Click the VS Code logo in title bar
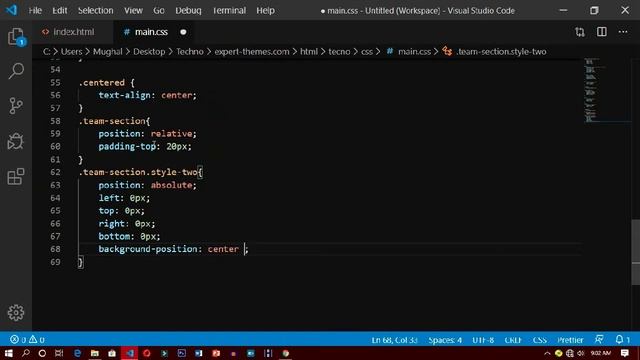The height and width of the screenshot is (360, 640). pyautogui.click(x=11, y=10)
